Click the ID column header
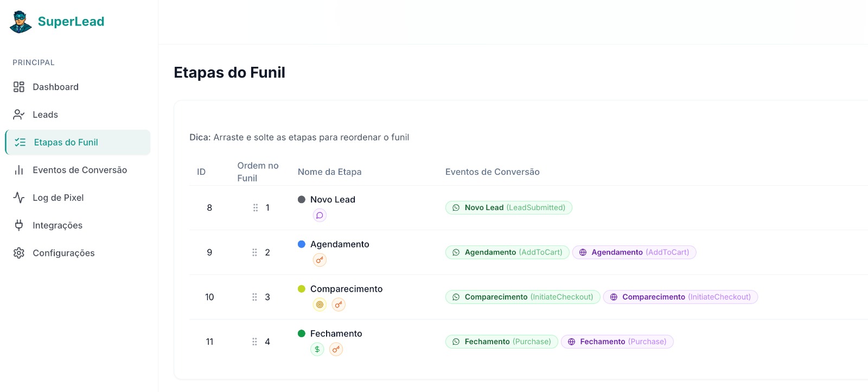 click(x=201, y=172)
